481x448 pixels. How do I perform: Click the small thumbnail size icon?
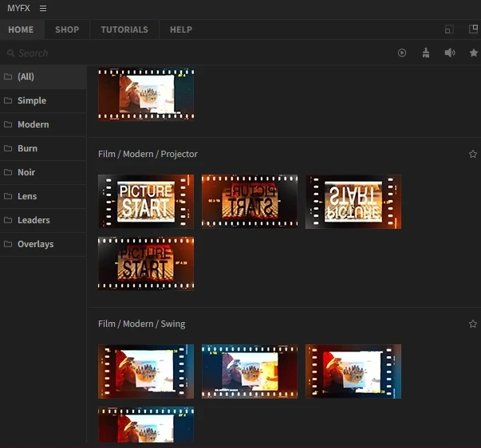tap(449, 29)
